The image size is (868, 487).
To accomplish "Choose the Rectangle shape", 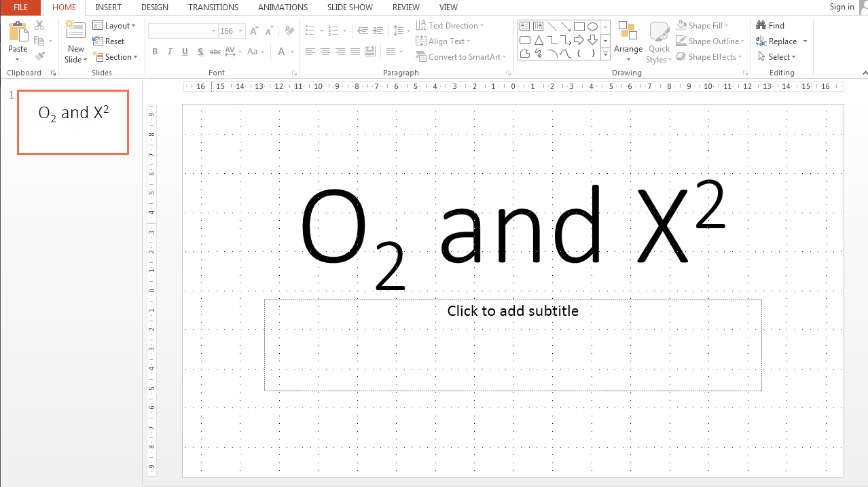I will (x=579, y=26).
